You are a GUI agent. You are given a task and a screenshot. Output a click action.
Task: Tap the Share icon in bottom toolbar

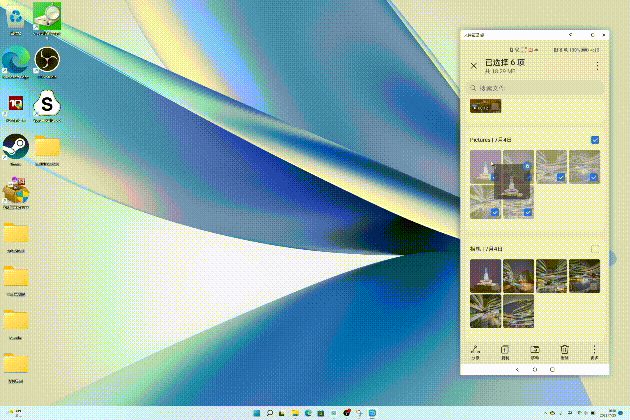pyautogui.click(x=473, y=349)
